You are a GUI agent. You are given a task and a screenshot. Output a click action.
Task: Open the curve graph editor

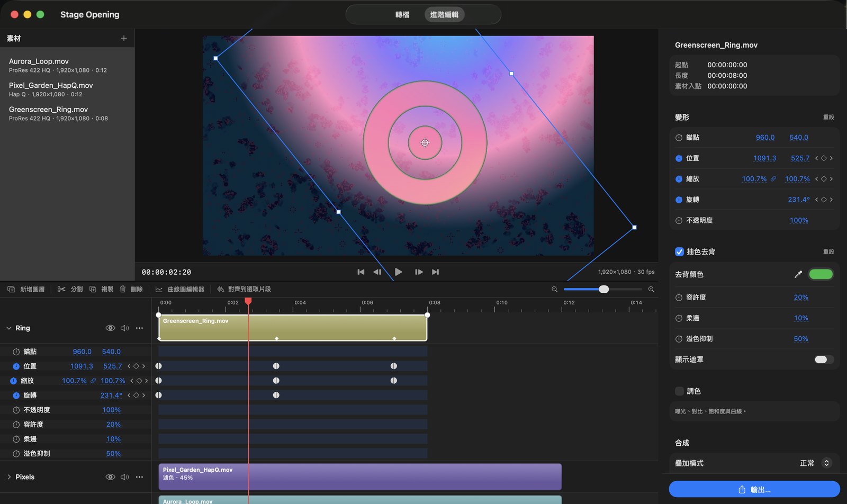click(180, 289)
